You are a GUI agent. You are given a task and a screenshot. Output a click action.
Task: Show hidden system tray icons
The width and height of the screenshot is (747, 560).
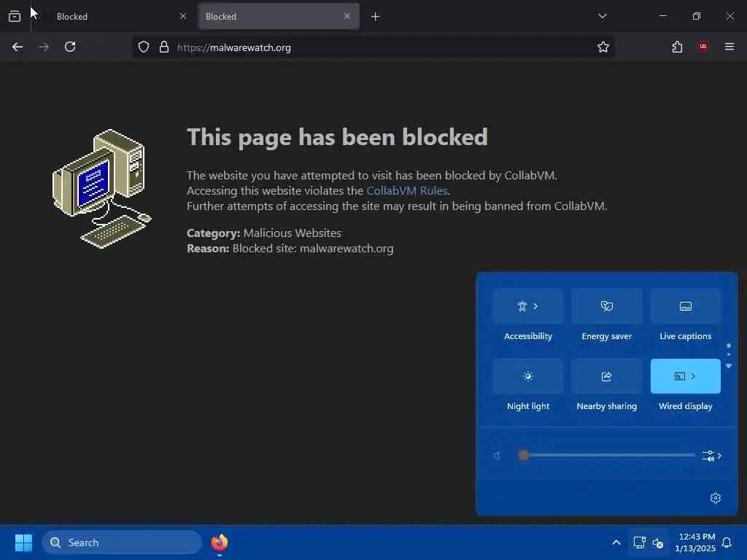coord(616,542)
